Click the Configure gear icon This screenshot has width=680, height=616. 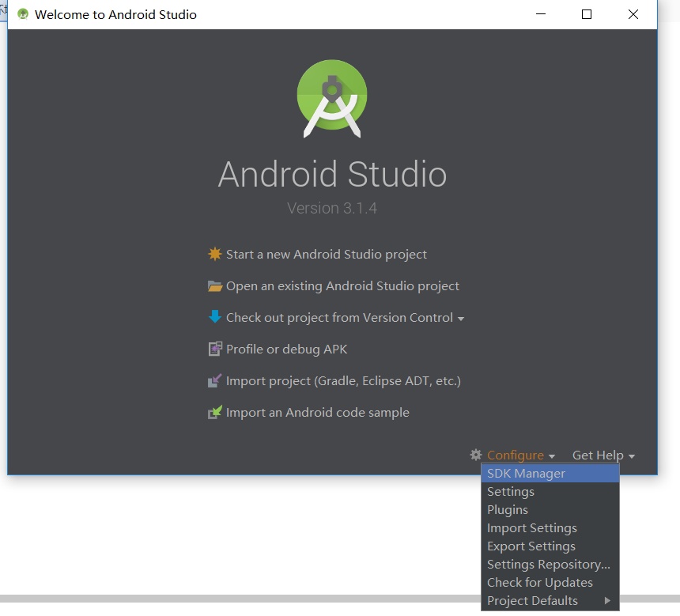(x=476, y=455)
